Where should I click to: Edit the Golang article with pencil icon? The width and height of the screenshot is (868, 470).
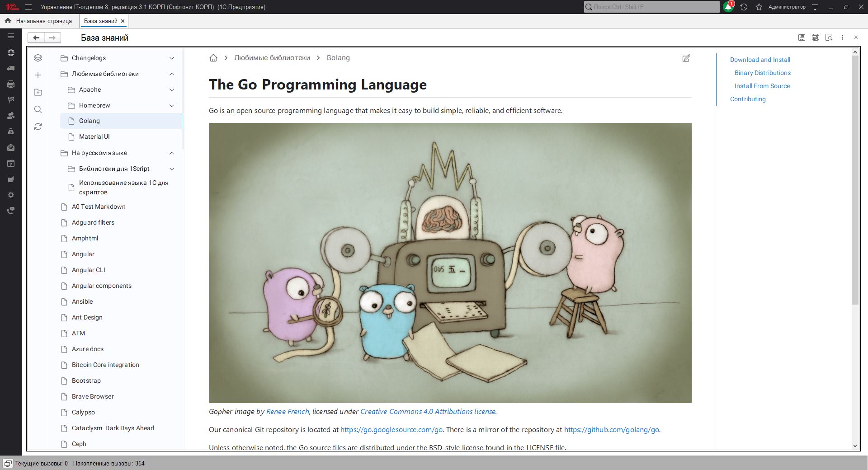[686, 58]
